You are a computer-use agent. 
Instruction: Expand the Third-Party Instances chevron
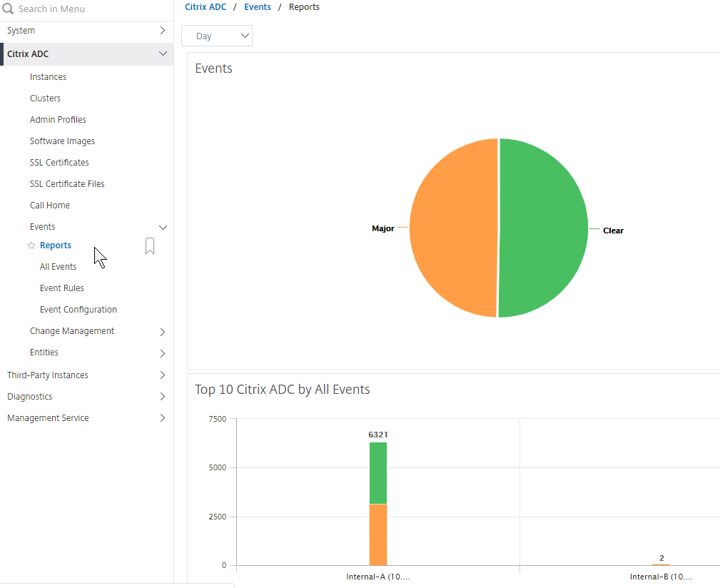[x=162, y=375]
